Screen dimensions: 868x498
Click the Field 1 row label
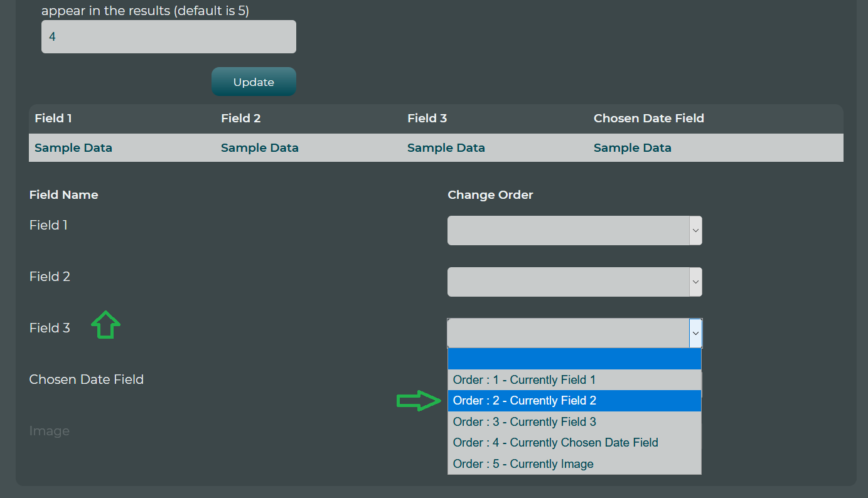point(48,225)
